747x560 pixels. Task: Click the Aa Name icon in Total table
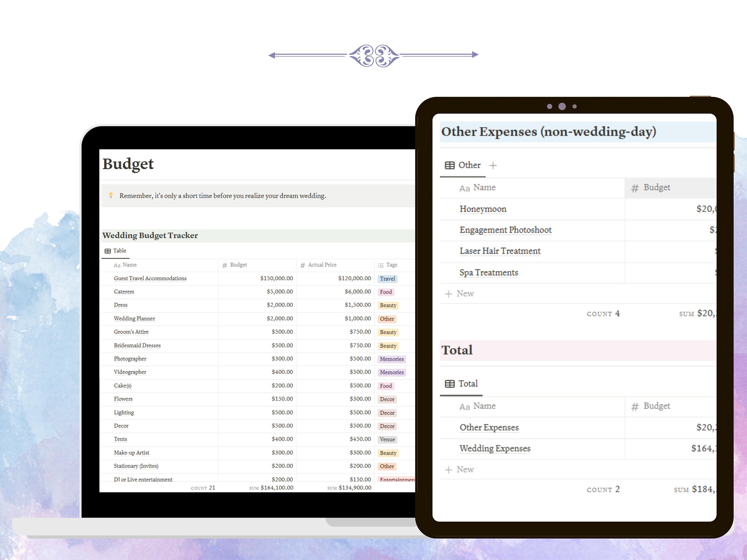[465, 407]
